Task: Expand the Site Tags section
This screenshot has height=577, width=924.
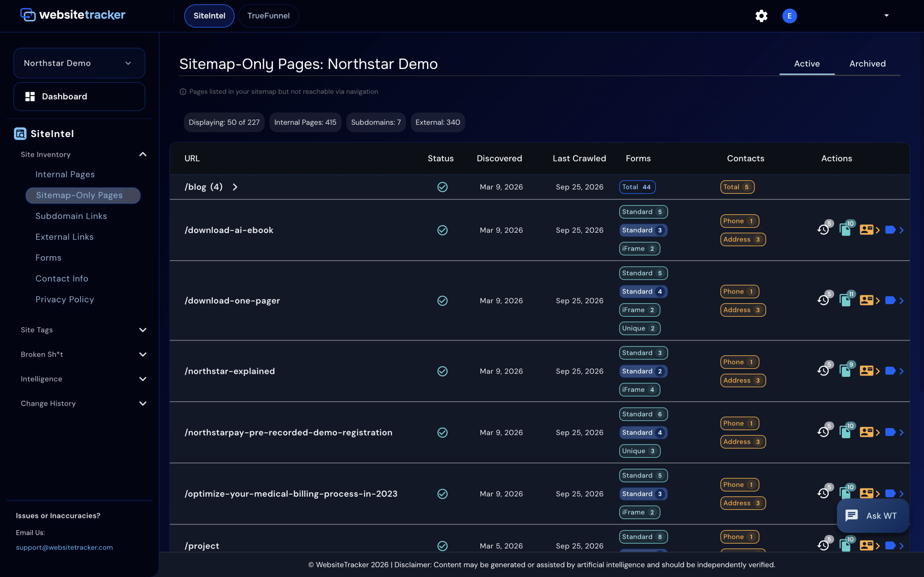Action: (x=143, y=330)
